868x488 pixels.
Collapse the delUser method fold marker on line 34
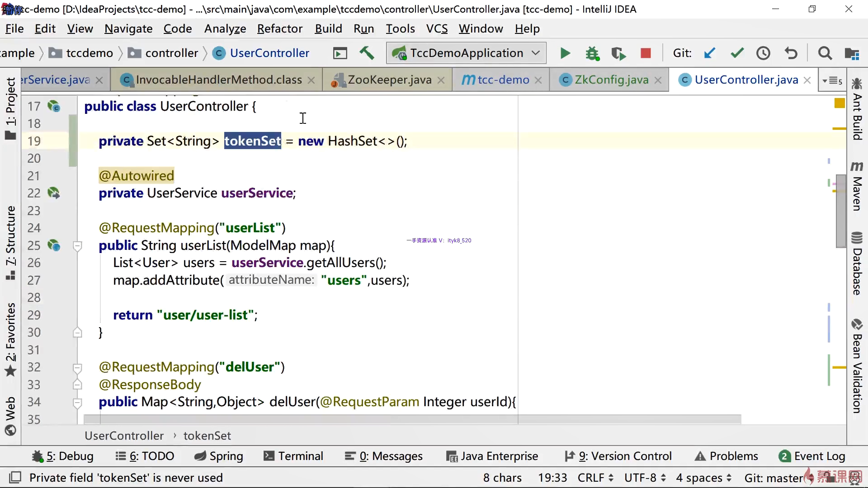pos(77,402)
